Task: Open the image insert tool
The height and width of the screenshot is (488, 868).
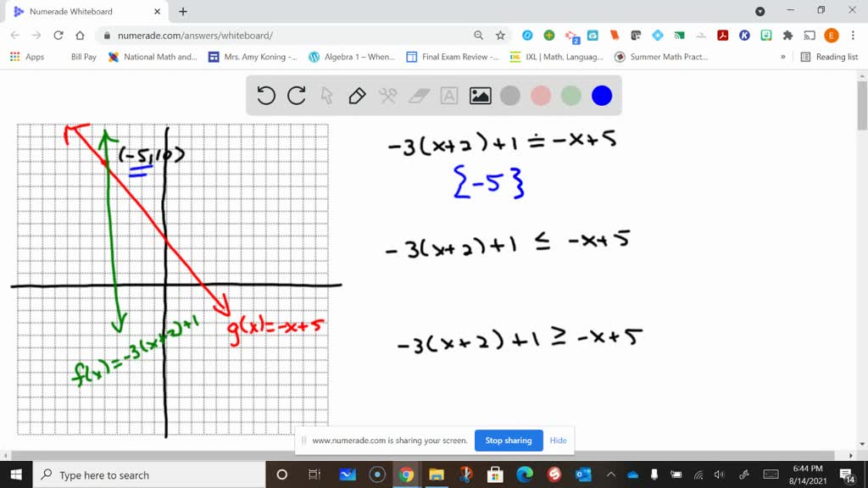Action: click(479, 96)
